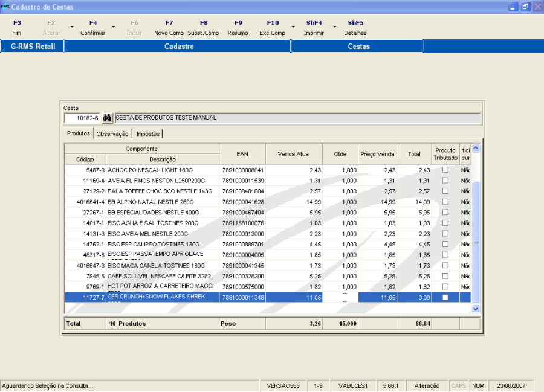The width and height of the screenshot is (544, 392).
Task: Toggle Produto Tributado checkbox on CER CRUNCH row
Action: (445, 297)
